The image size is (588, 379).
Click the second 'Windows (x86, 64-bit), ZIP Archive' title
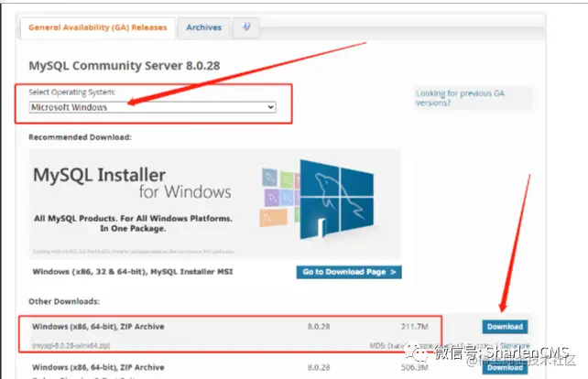(98, 367)
